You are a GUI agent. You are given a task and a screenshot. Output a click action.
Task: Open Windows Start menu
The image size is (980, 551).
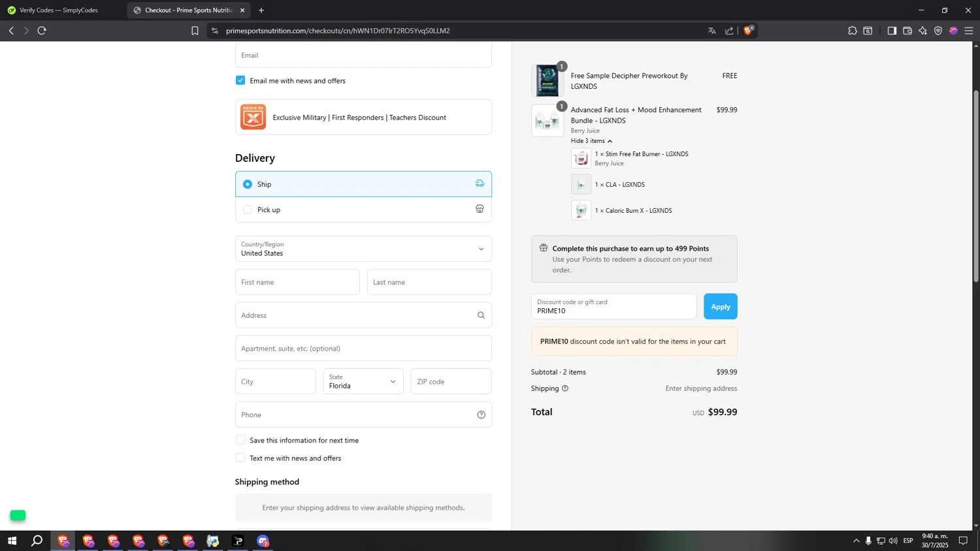point(12,541)
